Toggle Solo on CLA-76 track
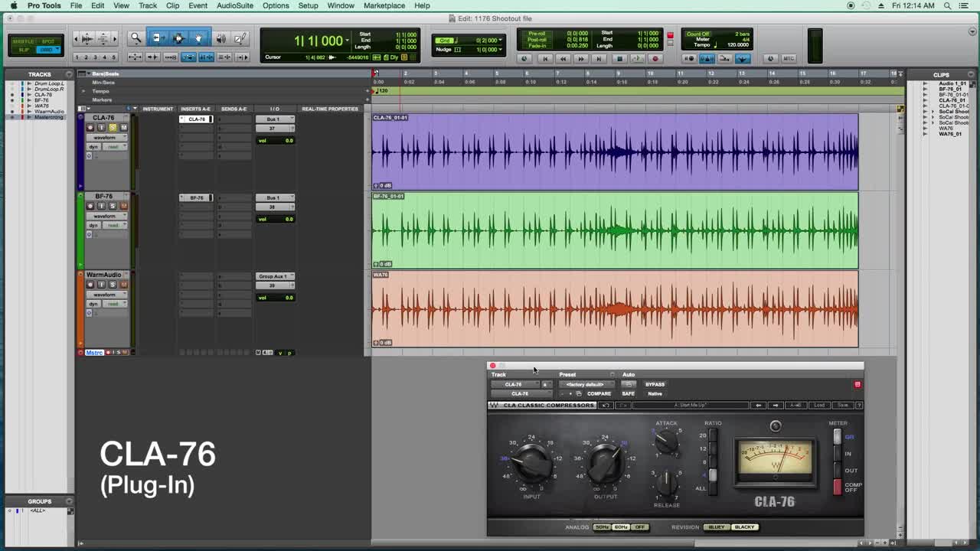Image resolution: width=980 pixels, height=551 pixels. coord(113,128)
